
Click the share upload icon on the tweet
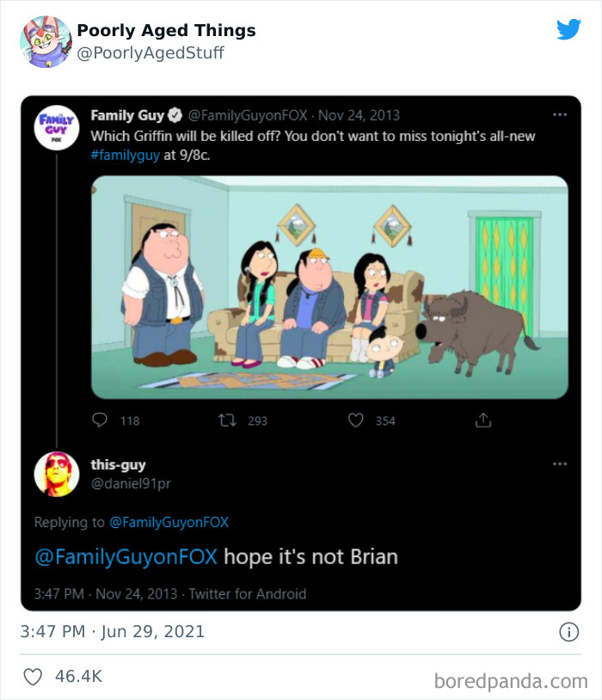click(x=483, y=420)
